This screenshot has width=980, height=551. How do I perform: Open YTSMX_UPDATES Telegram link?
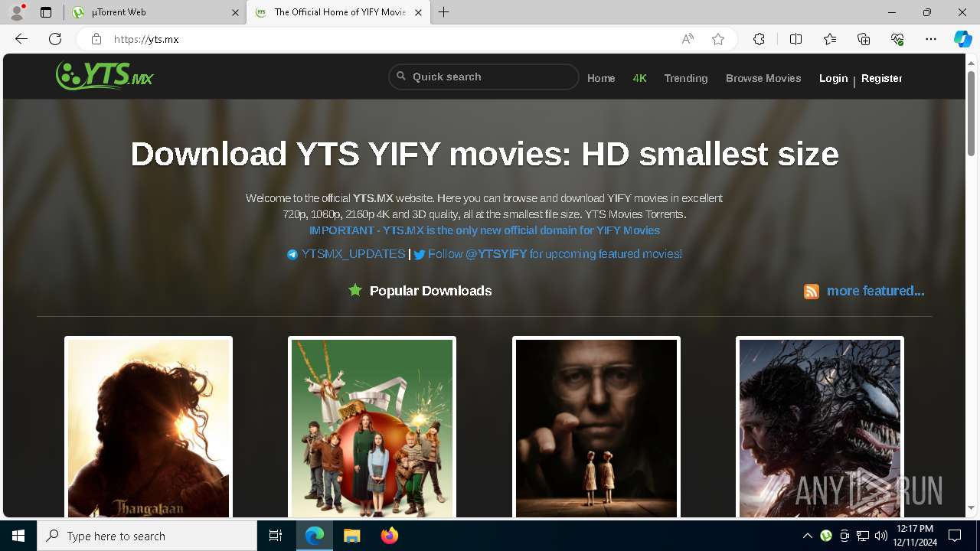346,254
